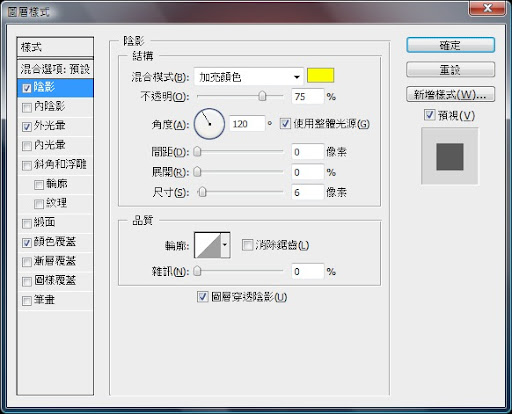Click 新增樣式(W)... button
This screenshot has width=512, height=414.
tap(450, 95)
